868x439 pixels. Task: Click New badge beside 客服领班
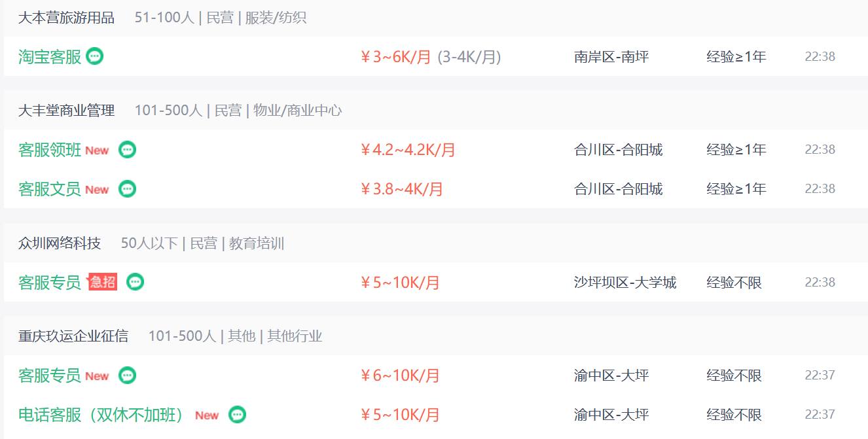click(97, 150)
